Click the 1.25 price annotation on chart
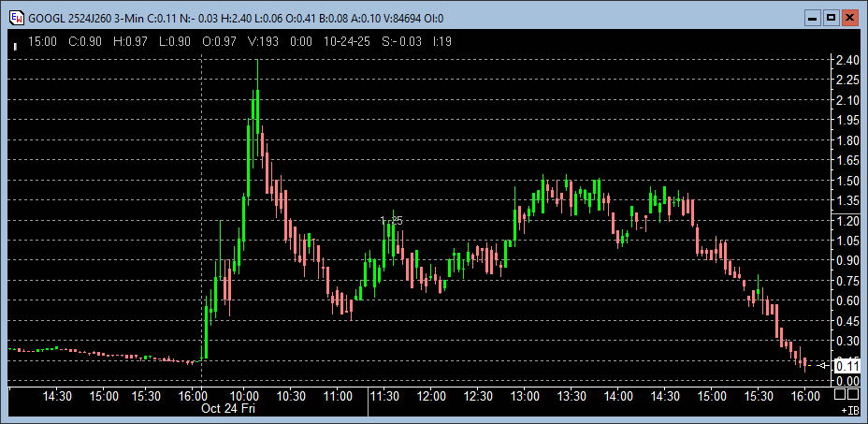The image size is (868, 424). click(392, 221)
